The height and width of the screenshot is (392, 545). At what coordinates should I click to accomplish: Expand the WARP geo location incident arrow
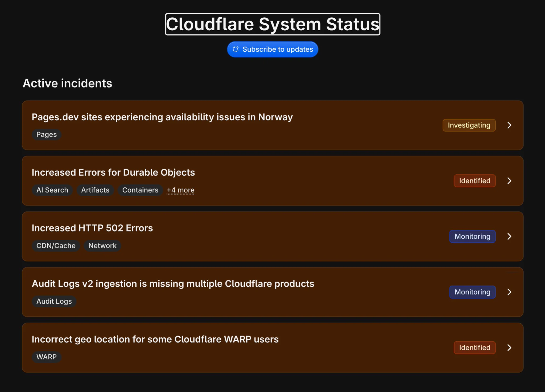tap(509, 348)
